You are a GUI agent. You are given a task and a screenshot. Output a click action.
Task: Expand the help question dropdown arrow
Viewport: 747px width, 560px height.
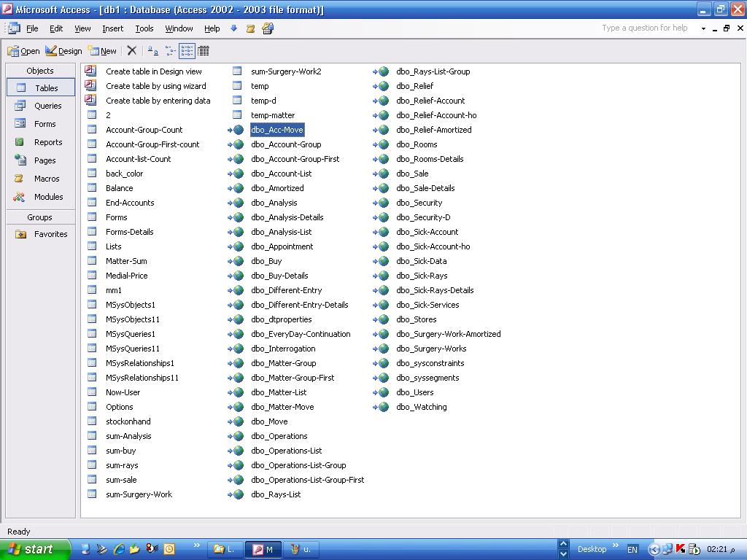pyautogui.click(x=703, y=28)
